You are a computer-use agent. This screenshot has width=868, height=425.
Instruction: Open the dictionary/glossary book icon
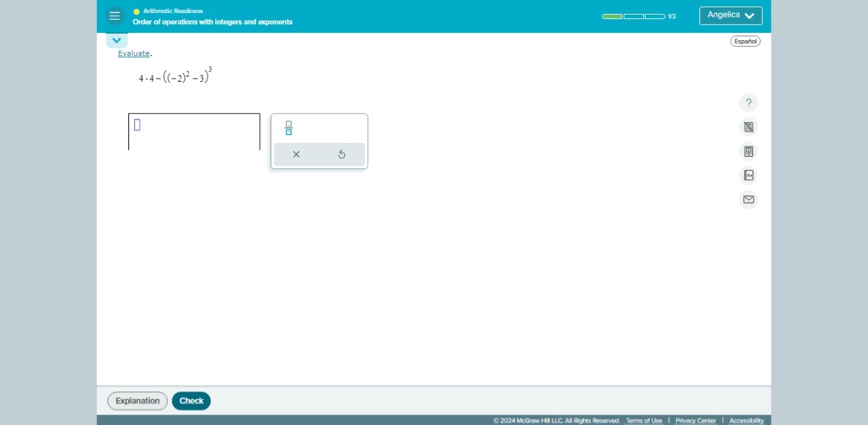tap(748, 175)
